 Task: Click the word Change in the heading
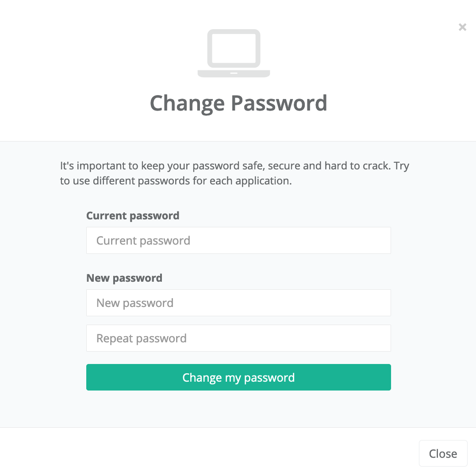coord(188,103)
